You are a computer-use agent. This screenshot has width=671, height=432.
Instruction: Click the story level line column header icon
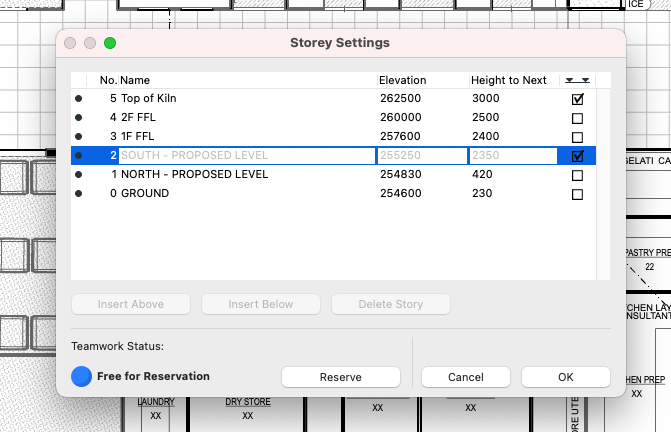coord(577,80)
